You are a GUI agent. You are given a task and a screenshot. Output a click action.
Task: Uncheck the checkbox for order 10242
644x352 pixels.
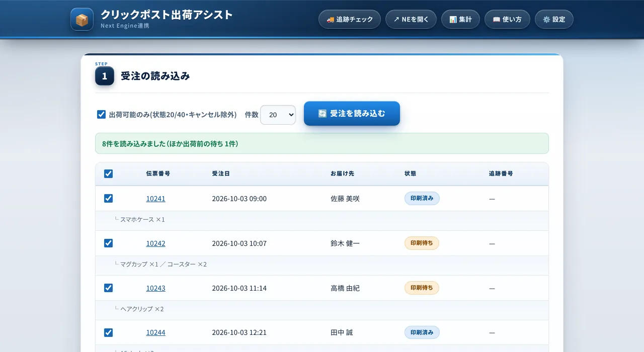point(108,243)
